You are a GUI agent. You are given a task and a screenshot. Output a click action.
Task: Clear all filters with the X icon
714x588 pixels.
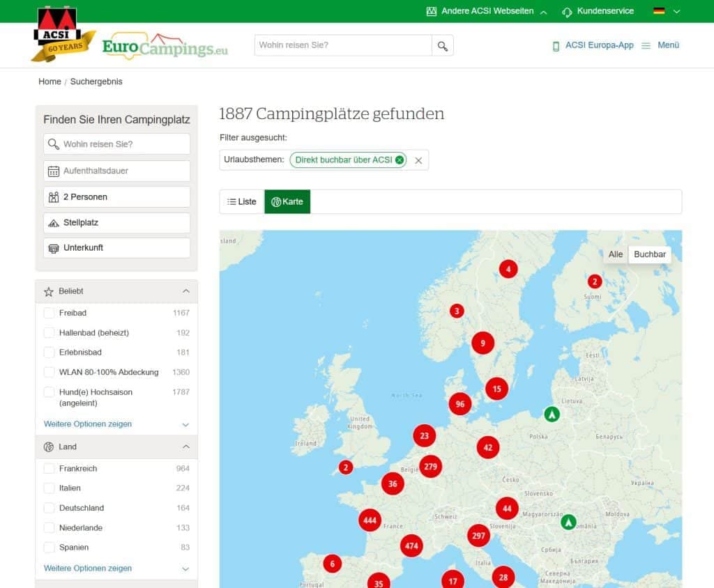tap(418, 160)
